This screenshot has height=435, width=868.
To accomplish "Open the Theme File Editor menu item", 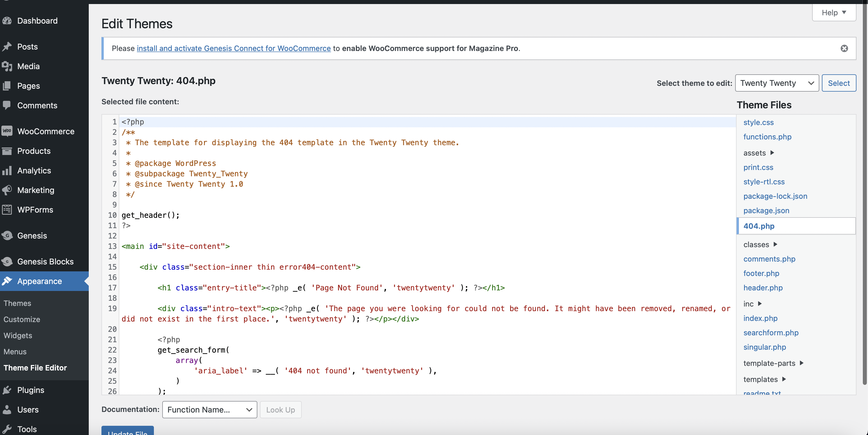I will click(35, 367).
